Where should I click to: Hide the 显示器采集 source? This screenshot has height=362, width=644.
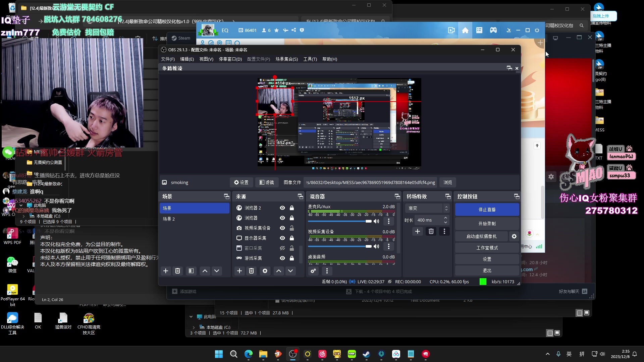click(x=282, y=238)
